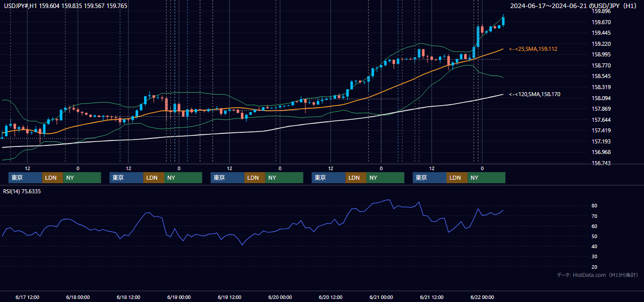This screenshot has height=302, width=644.
Task: Click the RSI(14) 75.6335 indicator label
Action: pos(22,191)
